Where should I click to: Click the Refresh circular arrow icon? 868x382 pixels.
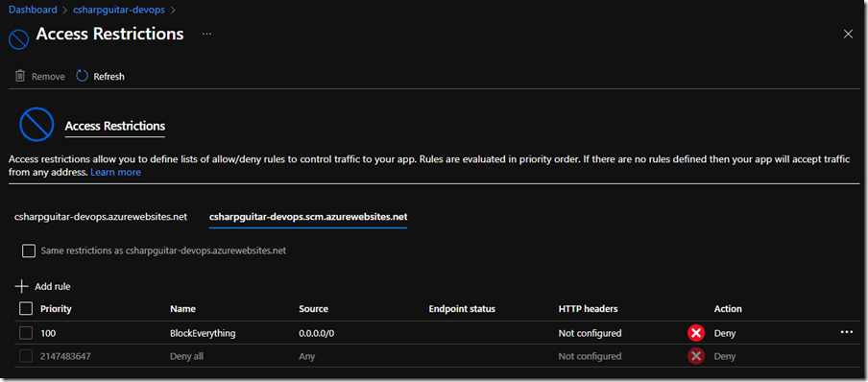pos(82,76)
